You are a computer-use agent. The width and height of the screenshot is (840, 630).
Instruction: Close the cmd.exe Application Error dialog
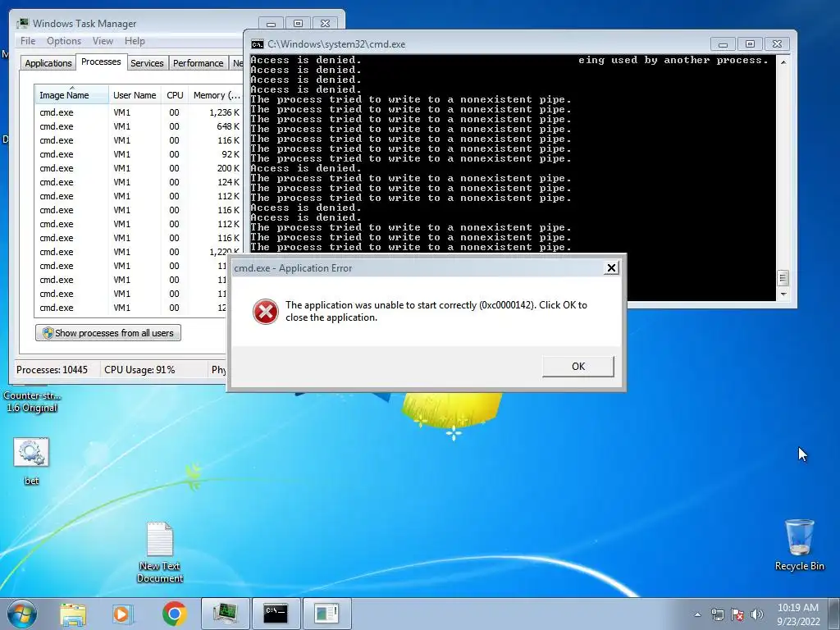coord(611,268)
